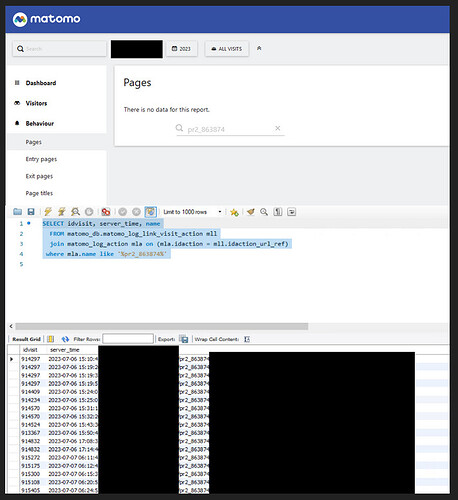Save the script with the floppy icon
This screenshot has height=500, width=458.
click(31, 212)
